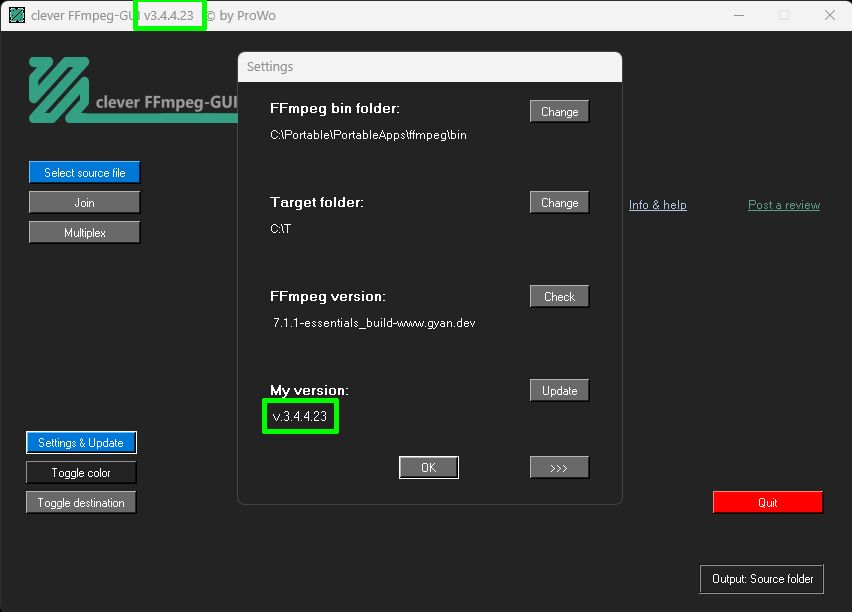Click the app icon in the title bar
Viewport: 852px width, 612px height.
click(x=17, y=15)
